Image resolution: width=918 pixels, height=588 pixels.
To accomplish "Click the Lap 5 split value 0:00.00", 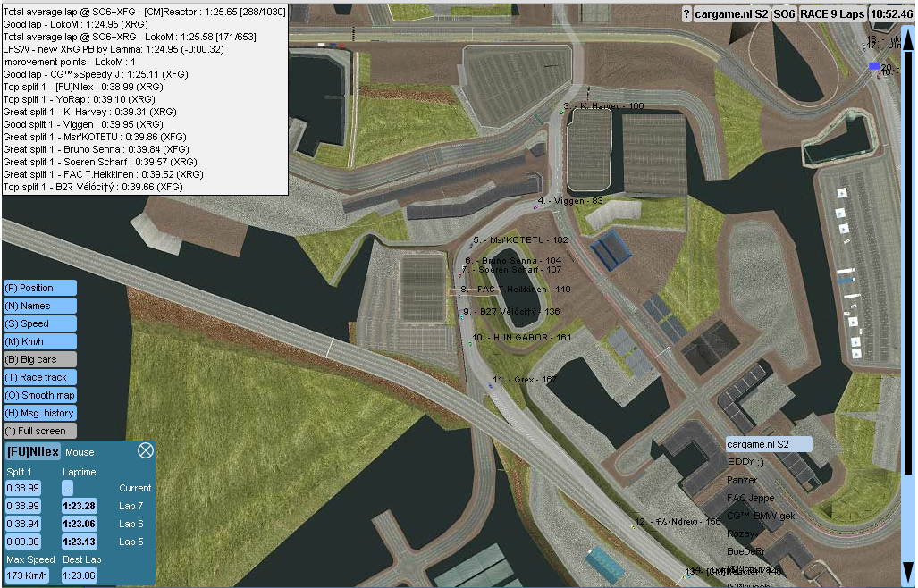I will pos(23,542).
